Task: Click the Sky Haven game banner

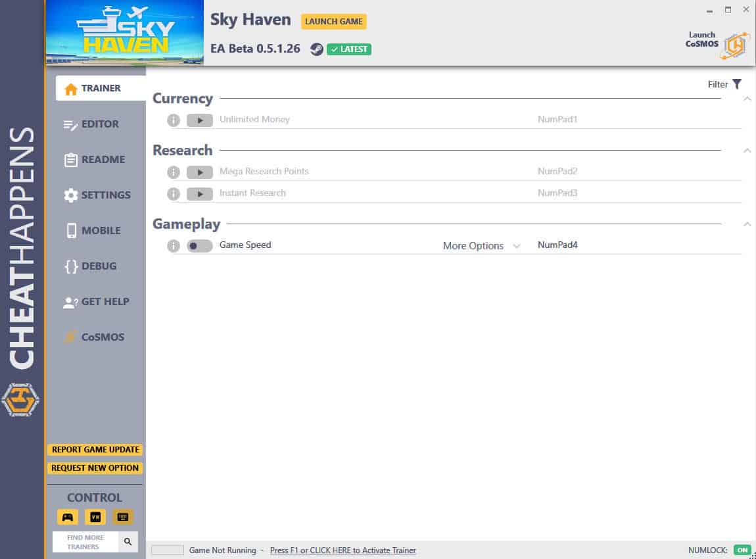Action: pyautogui.click(x=125, y=32)
